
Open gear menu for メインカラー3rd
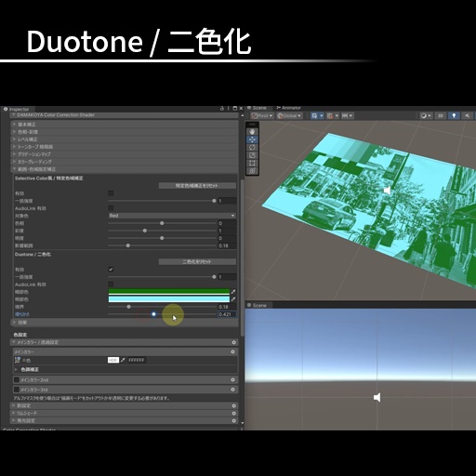pyautogui.click(x=232, y=390)
